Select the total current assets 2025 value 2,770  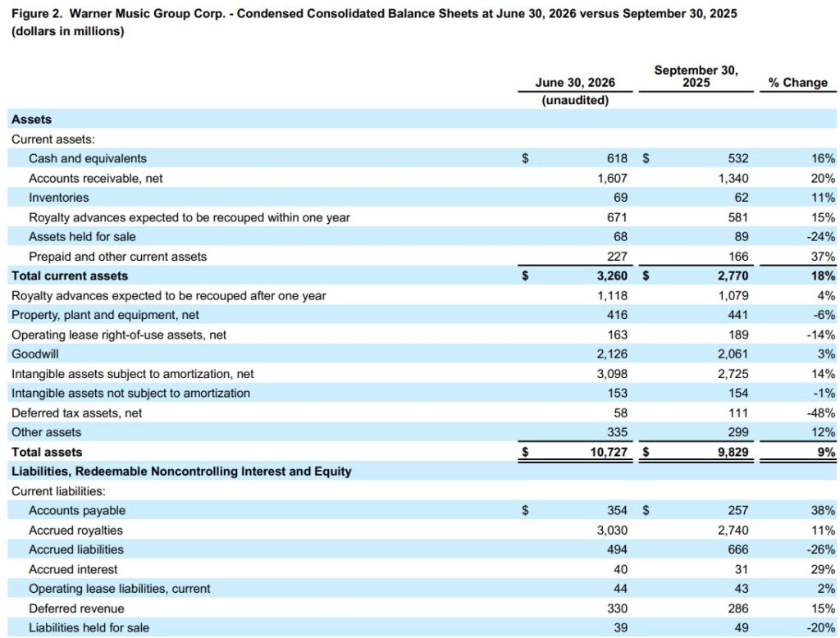pos(733,276)
